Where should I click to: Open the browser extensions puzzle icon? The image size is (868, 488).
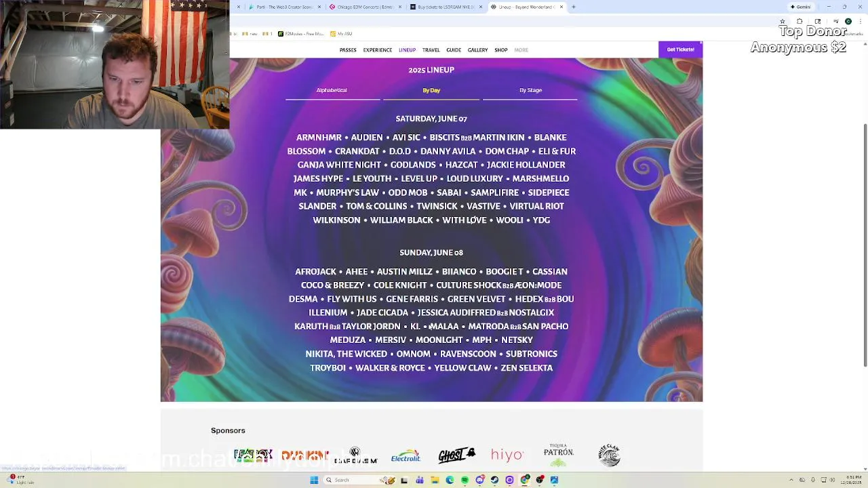(x=800, y=21)
